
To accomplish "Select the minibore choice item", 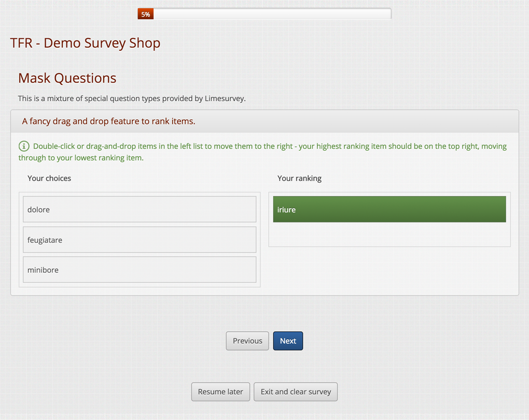I will 140,270.
